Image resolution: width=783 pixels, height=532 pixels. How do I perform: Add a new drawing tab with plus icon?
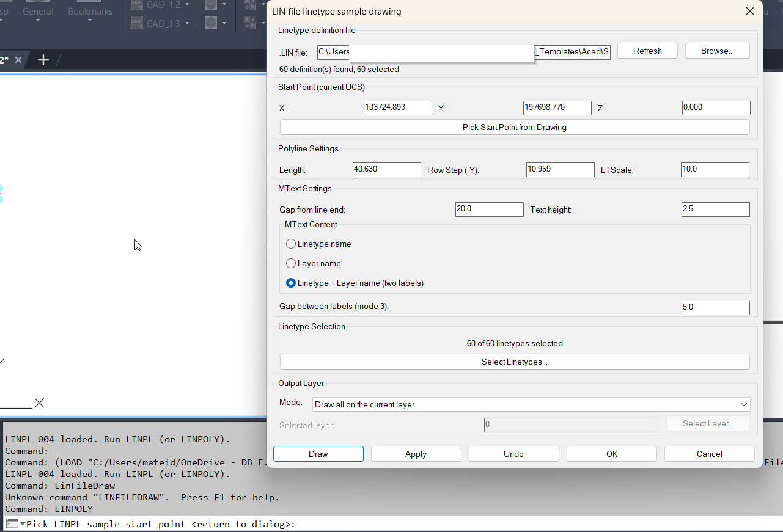pyautogui.click(x=43, y=60)
